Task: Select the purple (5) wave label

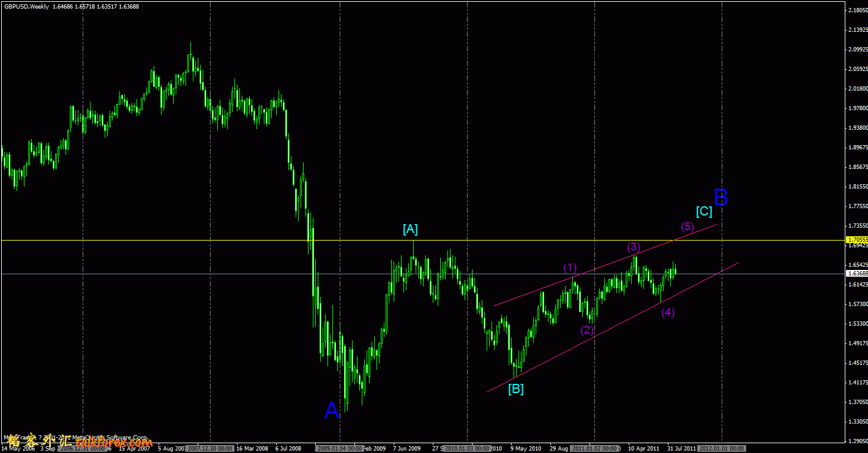Action: (x=687, y=227)
